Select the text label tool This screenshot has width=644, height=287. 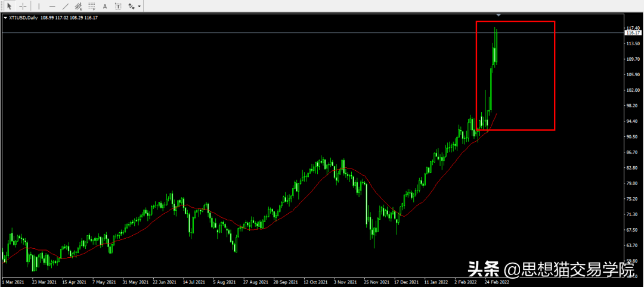point(118,6)
